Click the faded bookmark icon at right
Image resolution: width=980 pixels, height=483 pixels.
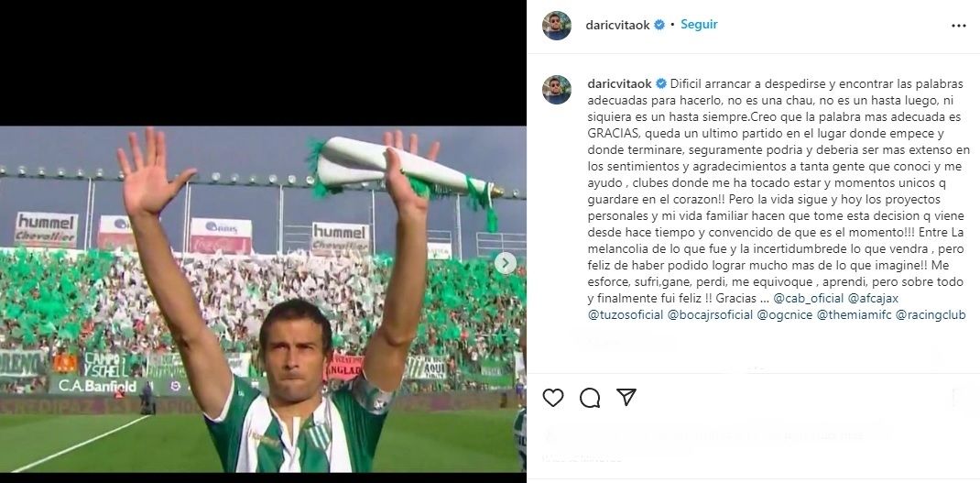[x=957, y=397]
